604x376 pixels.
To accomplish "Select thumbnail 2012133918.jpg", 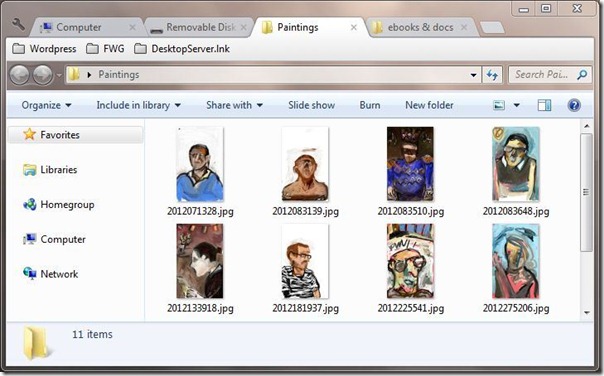I will click(200, 261).
